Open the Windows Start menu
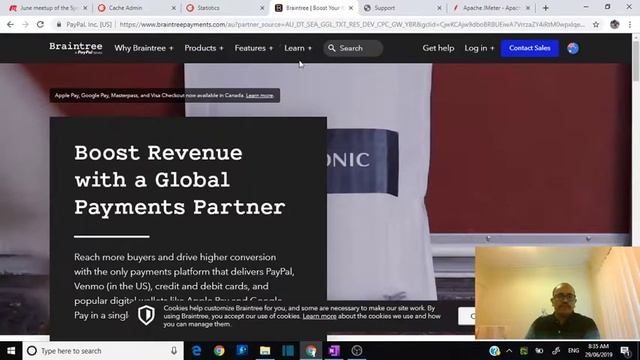Image resolution: width=640 pixels, height=360 pixels. click(x=11, y=351)
